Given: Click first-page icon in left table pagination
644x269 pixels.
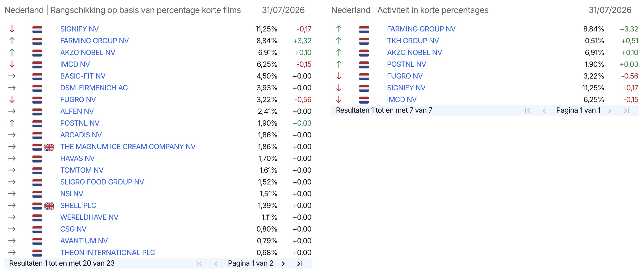Looking at the screenshot, I should [x=199, y=263].
